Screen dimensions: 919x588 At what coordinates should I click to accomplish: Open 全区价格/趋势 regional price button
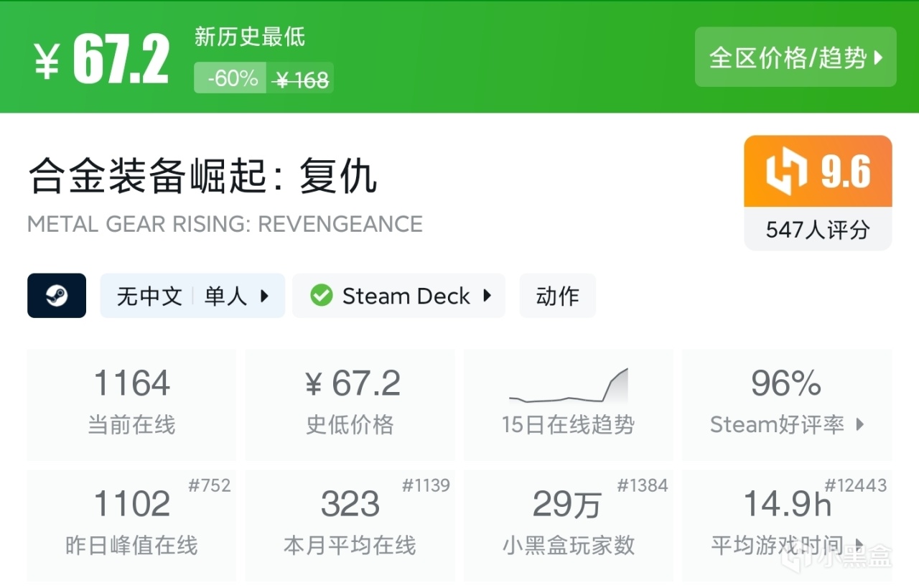796,57
